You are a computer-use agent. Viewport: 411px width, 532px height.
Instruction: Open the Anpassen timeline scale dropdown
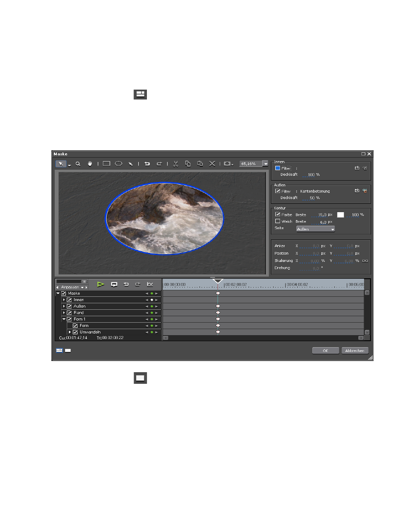point(82,287)
